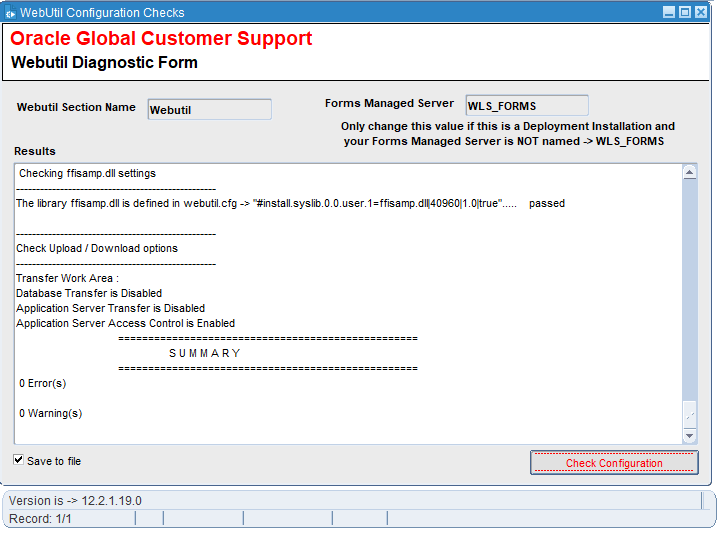Click the results scrollbar up arrow
The width and height of the screenshot is (719, 533).
tap(690, 173)
